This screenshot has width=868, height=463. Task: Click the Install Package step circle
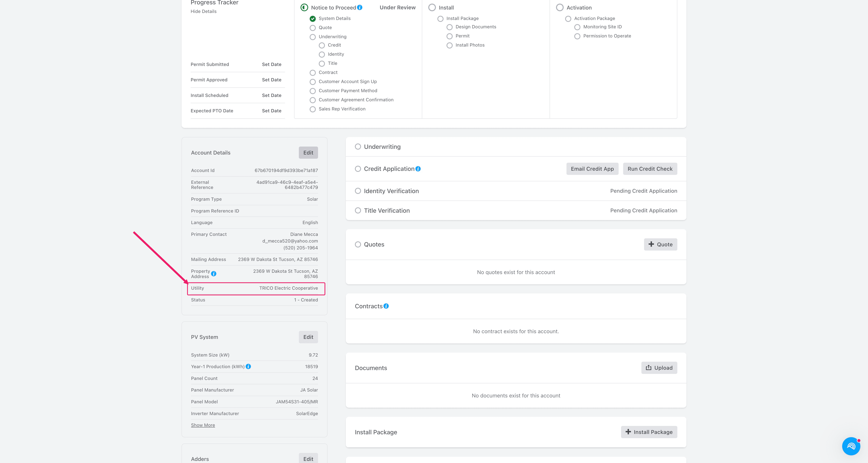440,19
